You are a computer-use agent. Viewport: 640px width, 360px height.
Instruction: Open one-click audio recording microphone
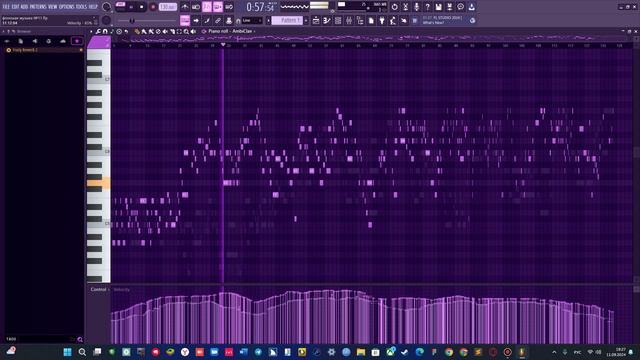pyautogui.click(x=416, y=7)
